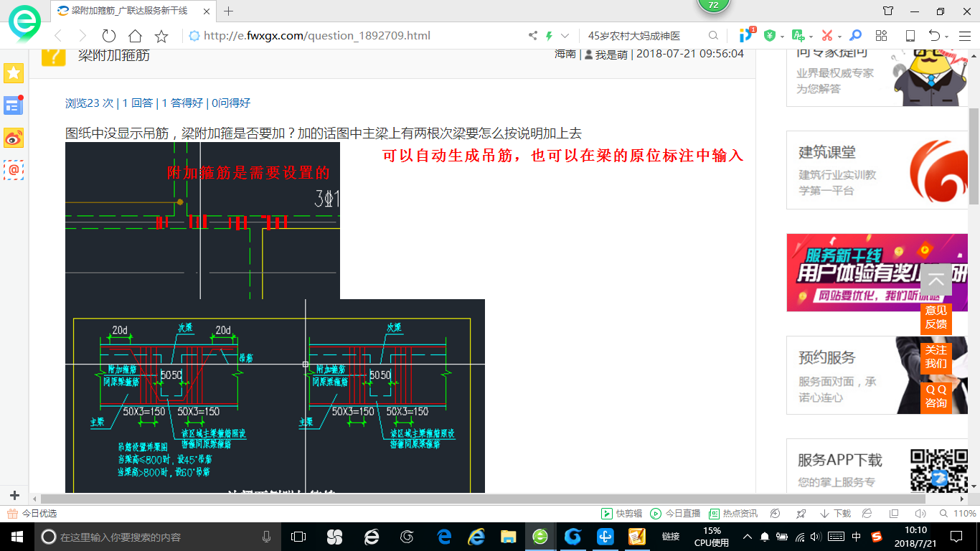This screenshot has height=551, width=980.
Task: Open 快剪辑 in the status bar
Action: coord(621,514)
